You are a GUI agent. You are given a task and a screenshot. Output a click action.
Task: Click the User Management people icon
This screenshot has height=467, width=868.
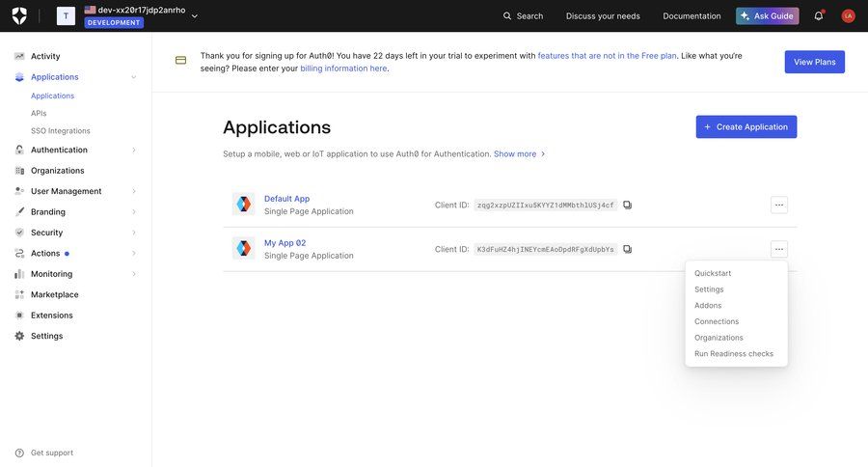[19, 191]
